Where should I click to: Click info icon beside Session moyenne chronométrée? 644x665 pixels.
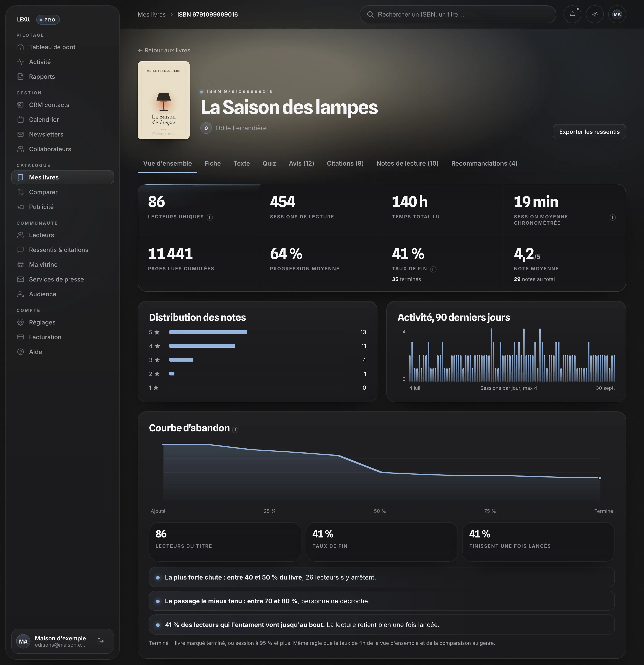coord(612,217)
